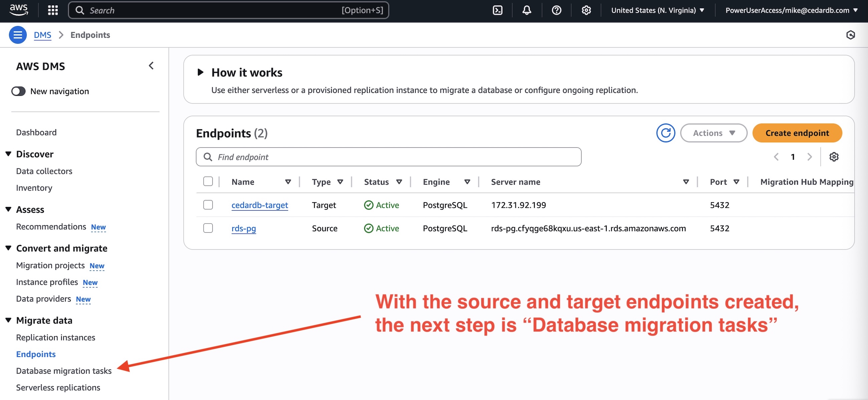Enable the New navigation toggle
The image size is (868, 400).
tap(19, 91)
